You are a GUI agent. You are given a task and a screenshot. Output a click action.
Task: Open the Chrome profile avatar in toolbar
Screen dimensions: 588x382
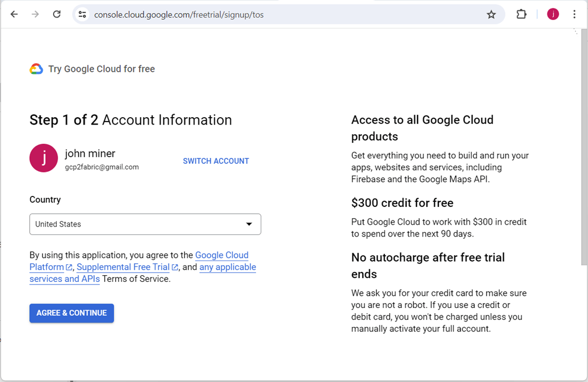[553, 15]
